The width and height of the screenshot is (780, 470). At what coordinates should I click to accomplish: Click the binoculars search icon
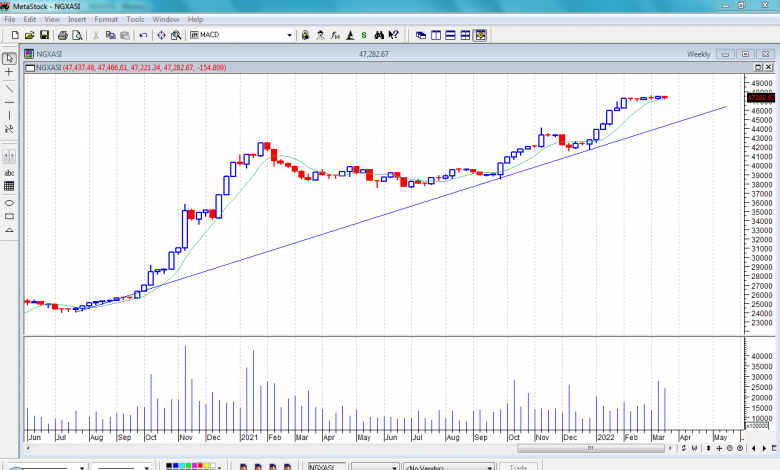click(x=176, y=35)
